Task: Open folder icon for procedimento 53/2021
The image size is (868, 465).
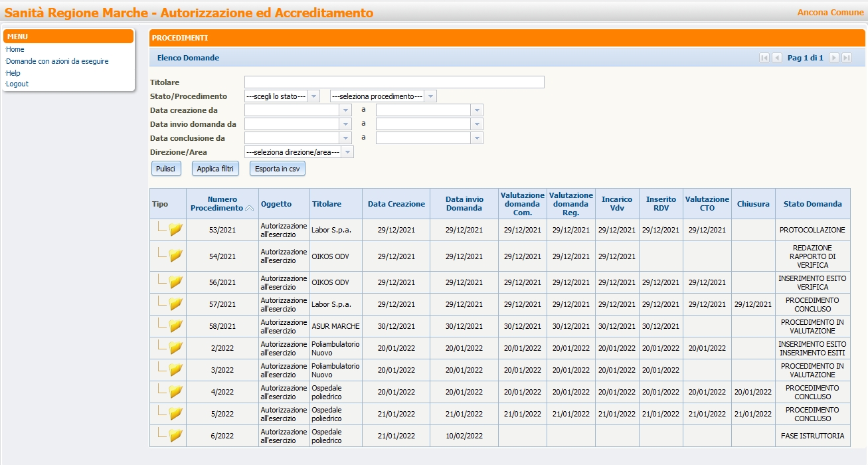Action: (x=175, y=230)
